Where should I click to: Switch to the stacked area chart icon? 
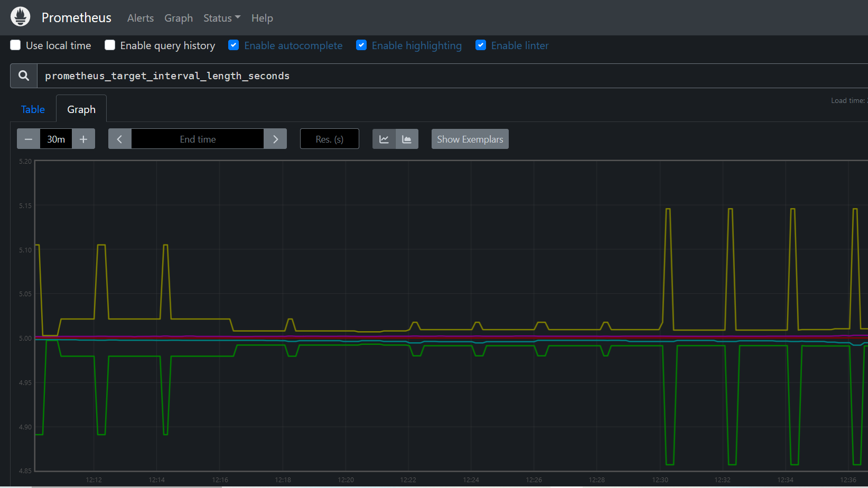(407, 139)
